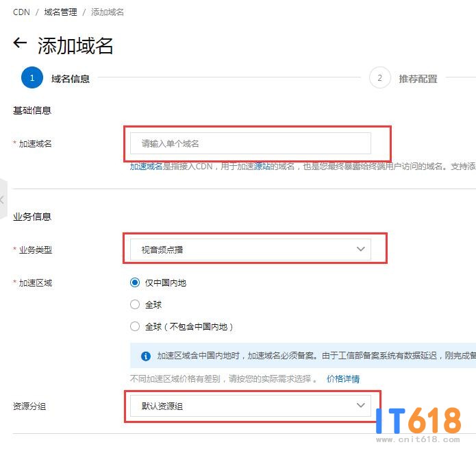Select 全球（不包含中国内地）region option
This screenshot has height=449, width=476.
tap(135, 326)
